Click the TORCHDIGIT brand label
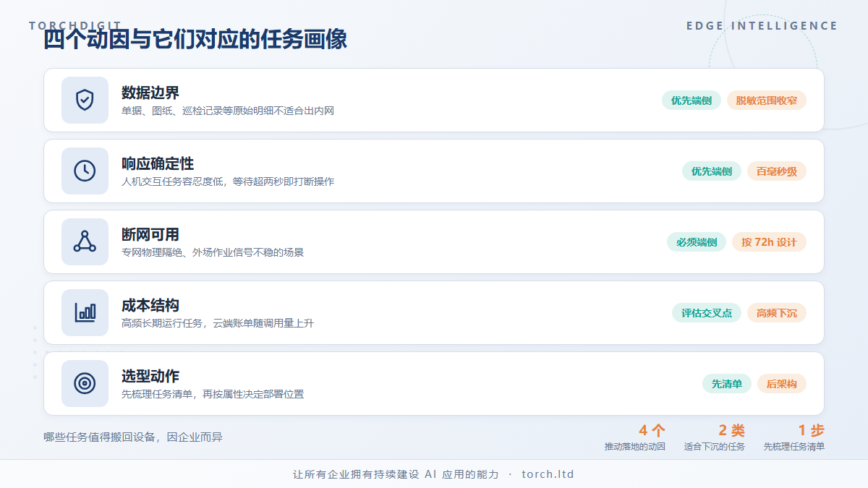868x488 pixels. pos(75,26)
